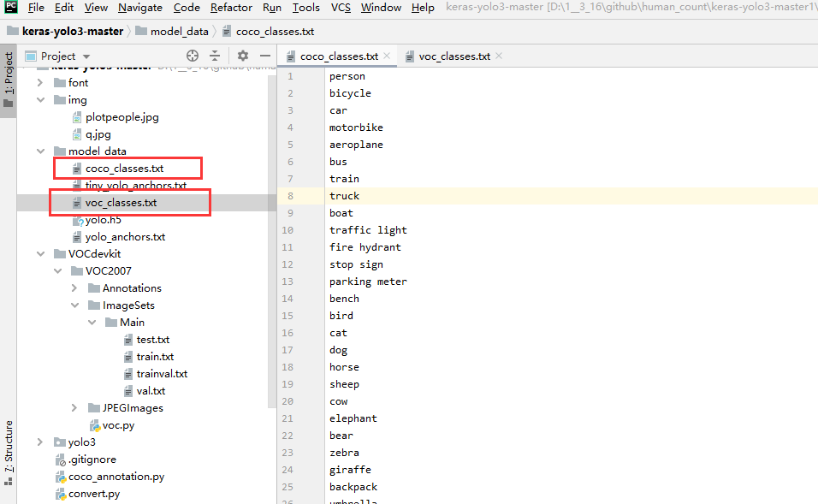Select convert.py in the project tree
Image resolution: width=818 pixels, height=504 pixels.
[94, 494]
